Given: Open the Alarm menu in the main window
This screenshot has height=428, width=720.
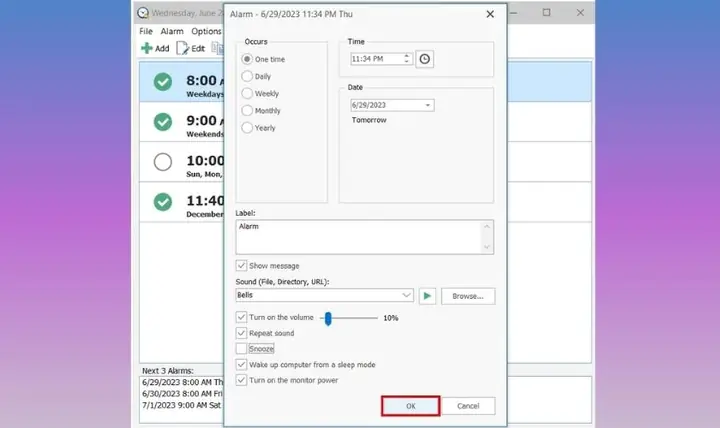Looking at the screenshot, I should pos(172,31).
